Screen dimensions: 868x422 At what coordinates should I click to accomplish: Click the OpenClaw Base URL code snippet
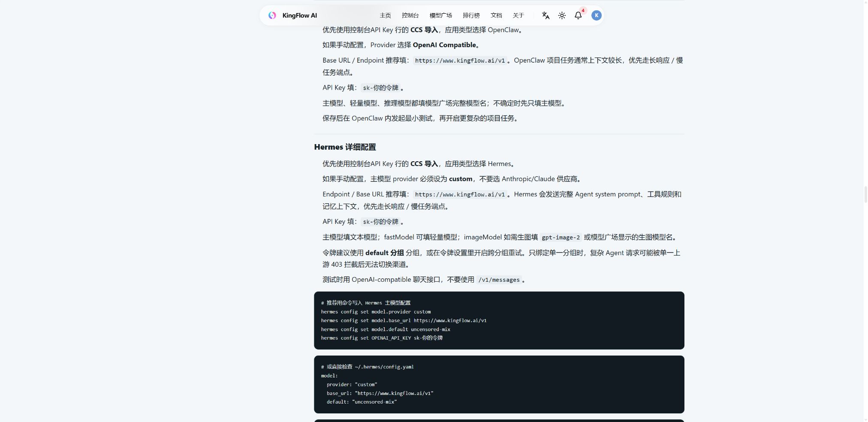click(x=460, y=60)
